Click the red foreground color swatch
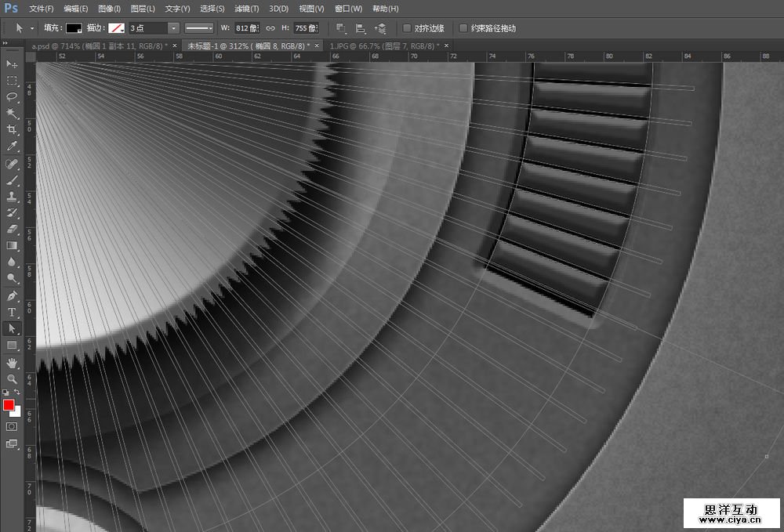The height and width of the screenshot is (532, 784). coord(9,405)
